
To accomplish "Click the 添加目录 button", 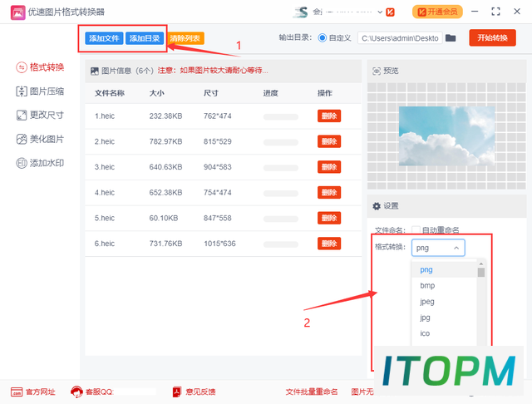I will pos(145,38).
